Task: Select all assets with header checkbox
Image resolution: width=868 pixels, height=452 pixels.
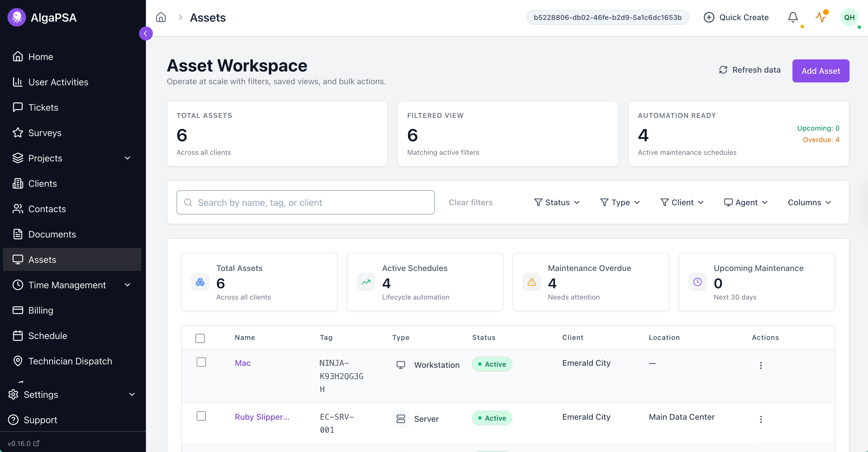Action: pyautogui.click(x=200, y=338)
